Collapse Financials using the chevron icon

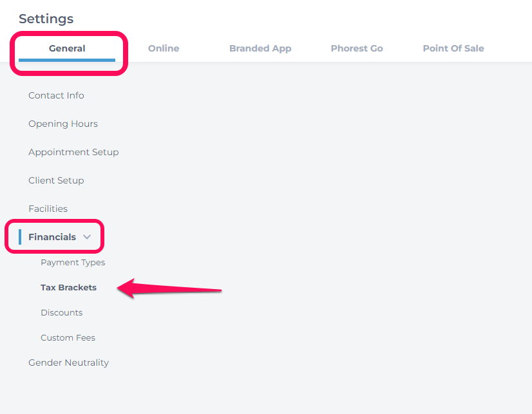click(87, 237)
